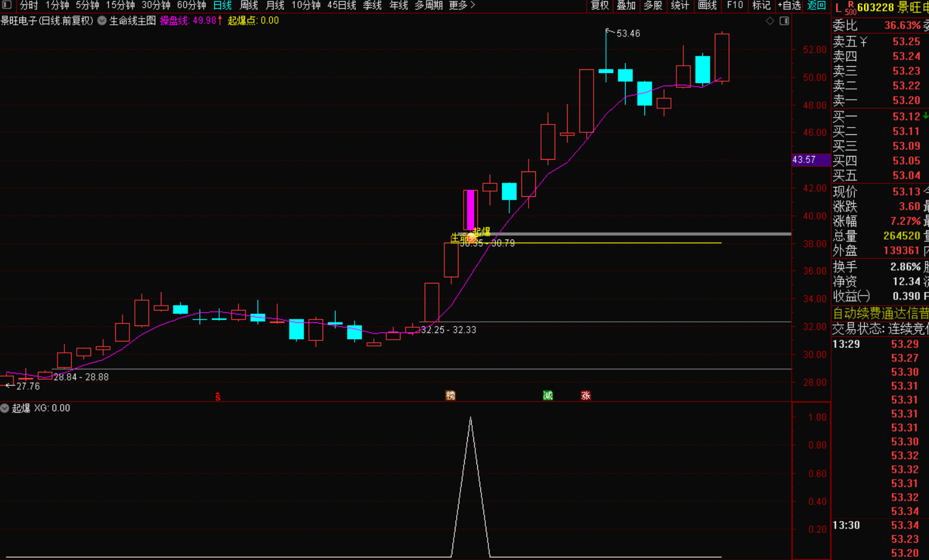The height and width of the screenshot is (560, 929).
Task: Toggle the side panel icon beside diamond
Action: coord(784,21)
